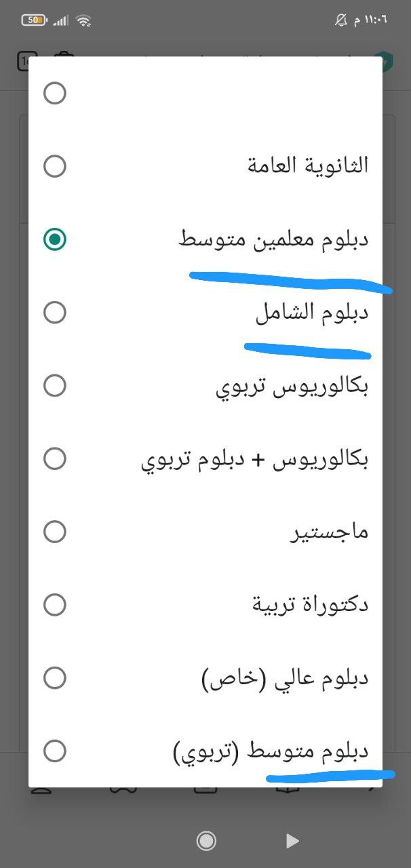Tap the cellular signal strength icon
The height and width of the screenshot is (868, 411).
[61, 20]
